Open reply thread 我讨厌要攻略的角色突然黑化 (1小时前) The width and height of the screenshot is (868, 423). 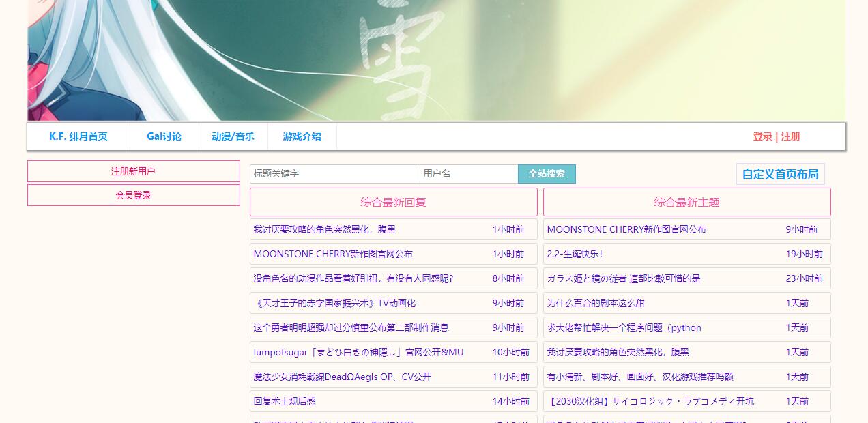pyautogui.click(x=324, y=229)
